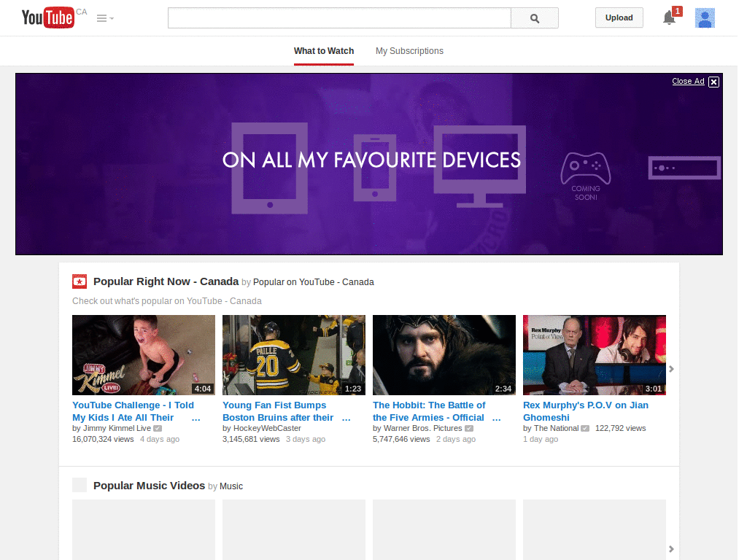
Task: Click '16,070,324 views' text
Action: coord(103,439)
